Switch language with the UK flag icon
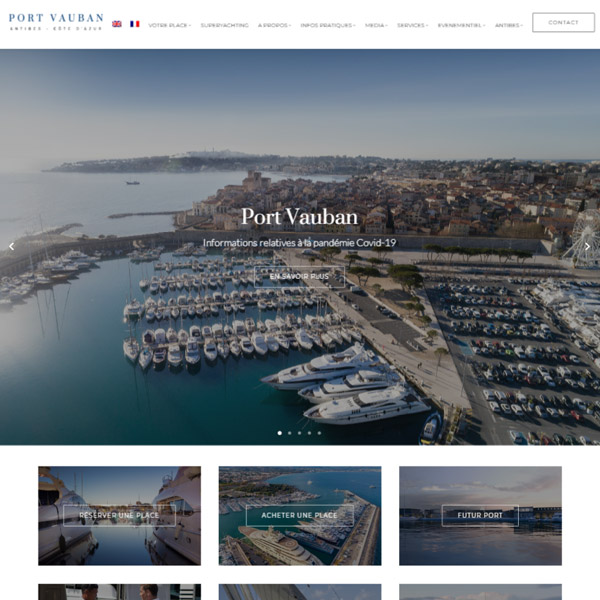 tap(117, 24)
